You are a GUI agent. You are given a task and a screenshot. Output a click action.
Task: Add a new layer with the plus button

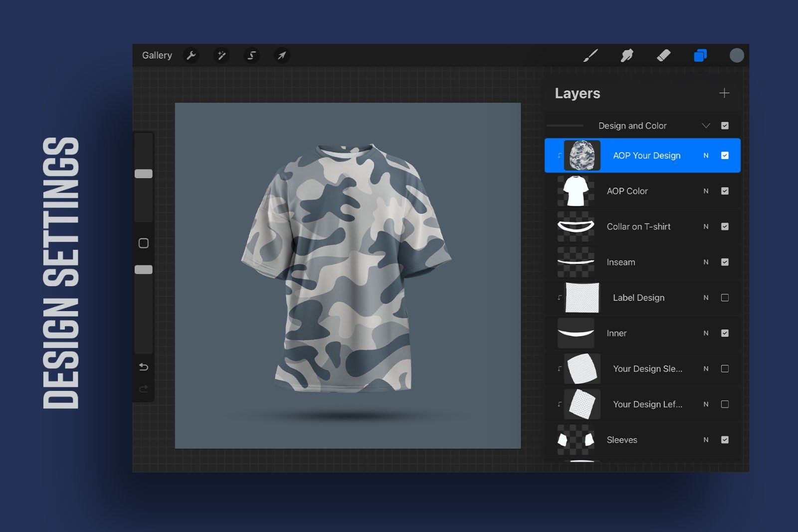[x=724, y=93]
